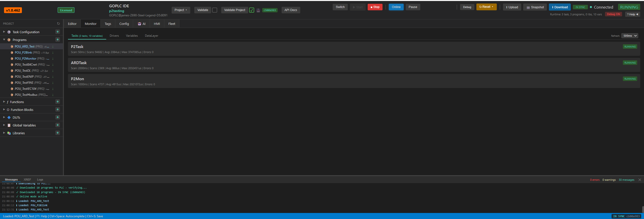Open the AI robot tab
644x219 pixels.
click(x=142, y=24)
